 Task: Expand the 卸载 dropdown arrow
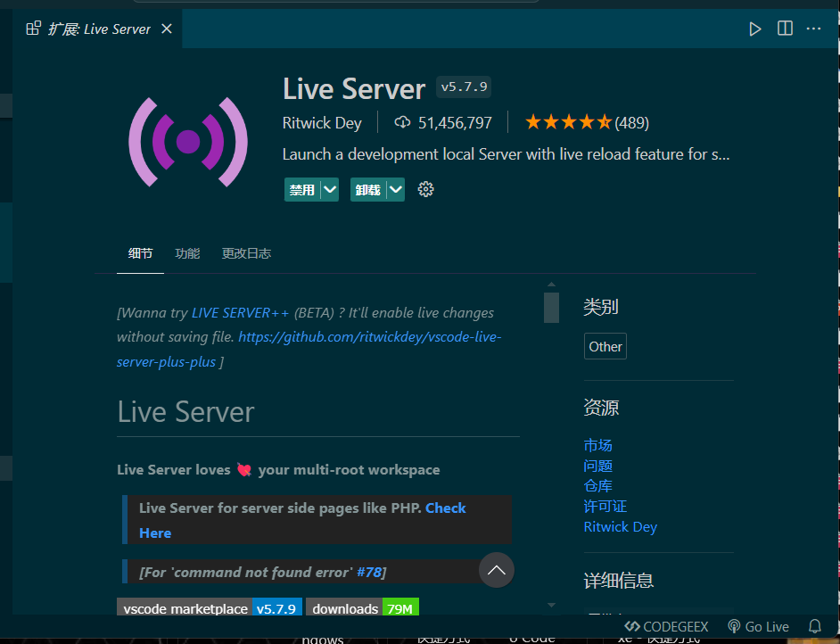coord(395,190)
